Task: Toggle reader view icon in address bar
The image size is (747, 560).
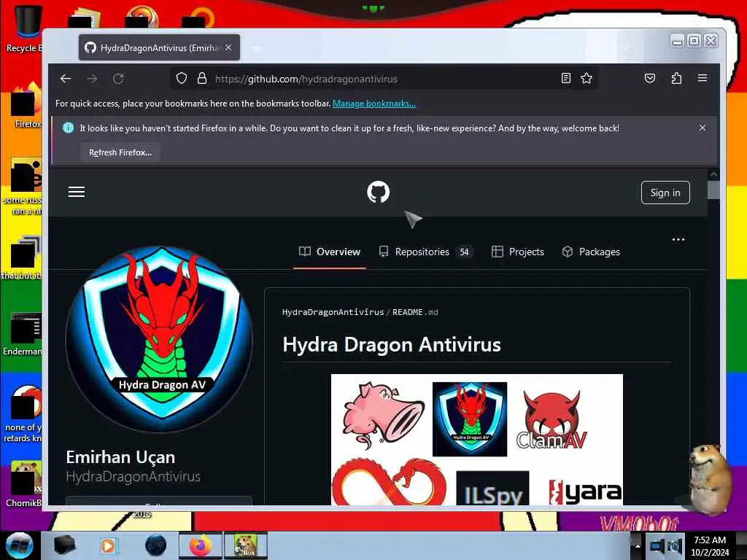Action: [x=565, y=78]
